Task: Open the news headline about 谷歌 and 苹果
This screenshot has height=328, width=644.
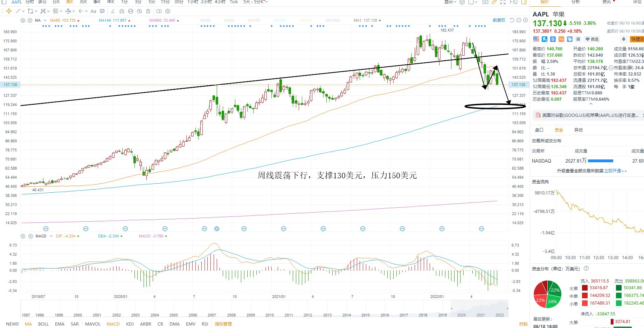Action: coord(590,115)
